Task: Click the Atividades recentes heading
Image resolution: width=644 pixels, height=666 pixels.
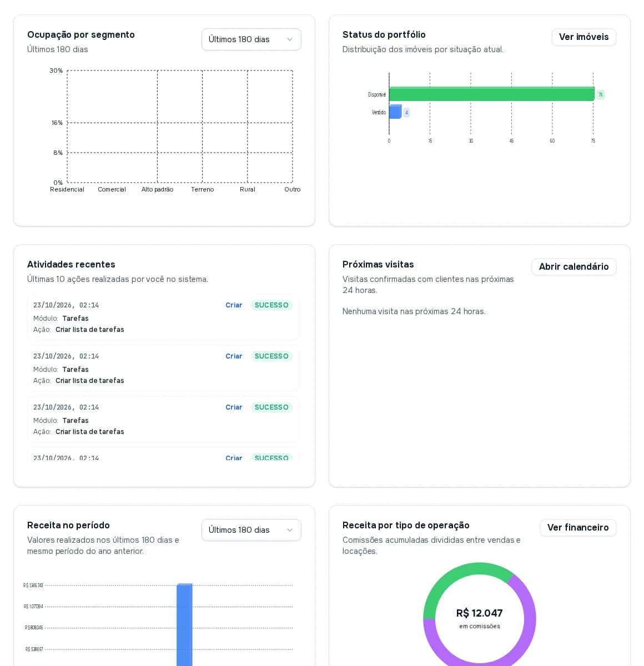Action: [x=71, y=265]
